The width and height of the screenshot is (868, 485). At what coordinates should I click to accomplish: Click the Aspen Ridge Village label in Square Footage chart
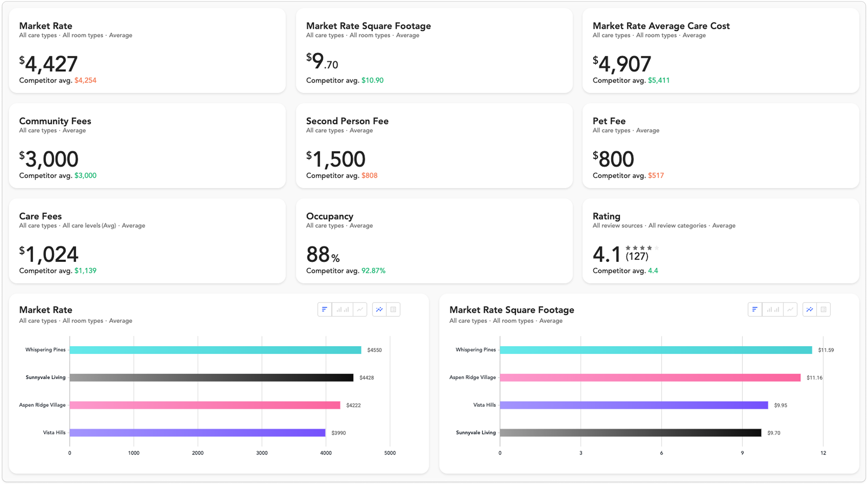coord(472,377)
